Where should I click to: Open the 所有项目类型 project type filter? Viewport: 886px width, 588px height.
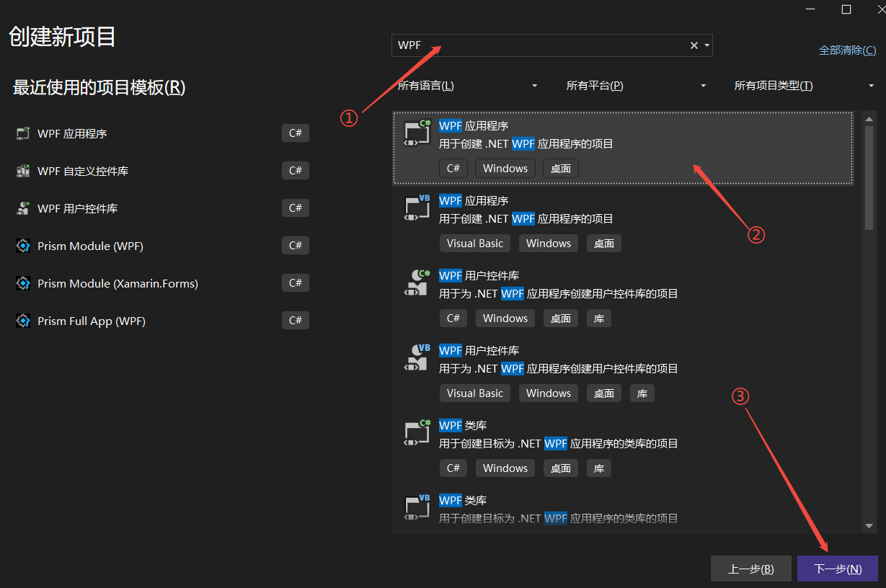[804, 86]
